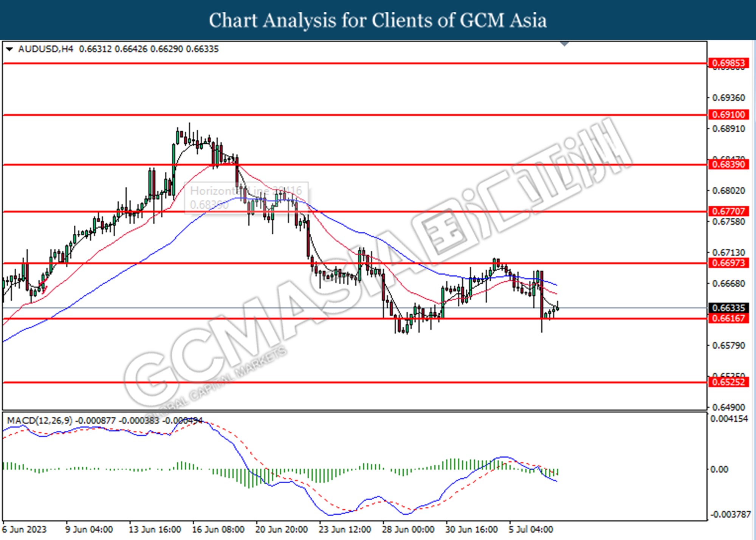Click the 23 Jun 12:00 time axis label
This screenshot has height=540, width=756.
point(344,529)
